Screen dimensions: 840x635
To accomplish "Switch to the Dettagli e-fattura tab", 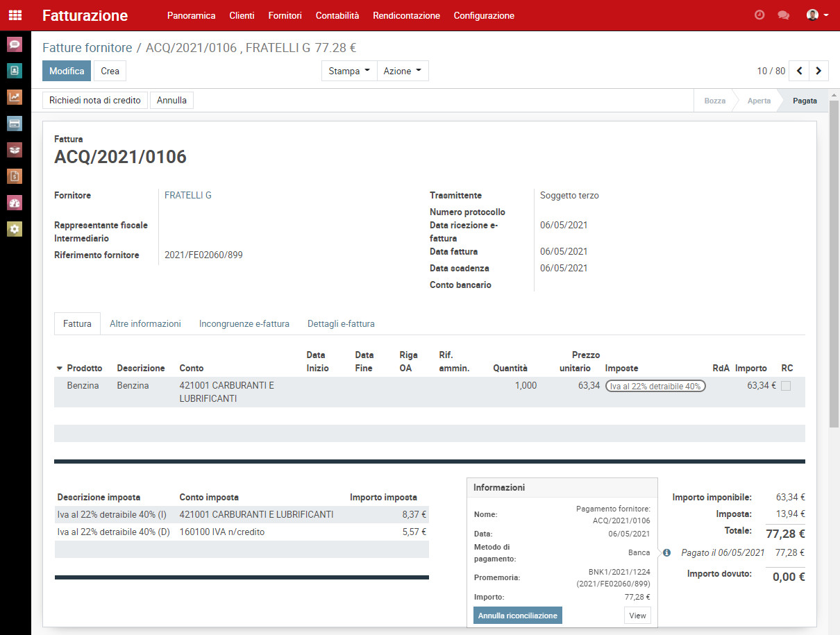I will click(x=341, y=323).
